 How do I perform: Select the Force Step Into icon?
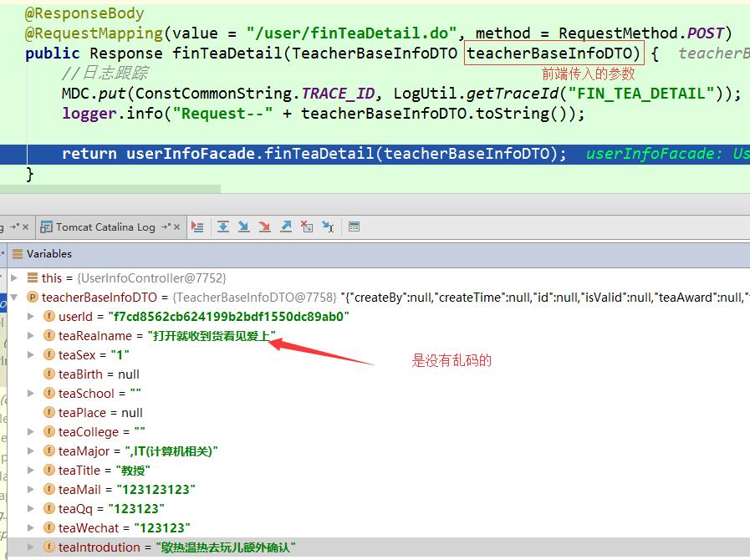263,226
